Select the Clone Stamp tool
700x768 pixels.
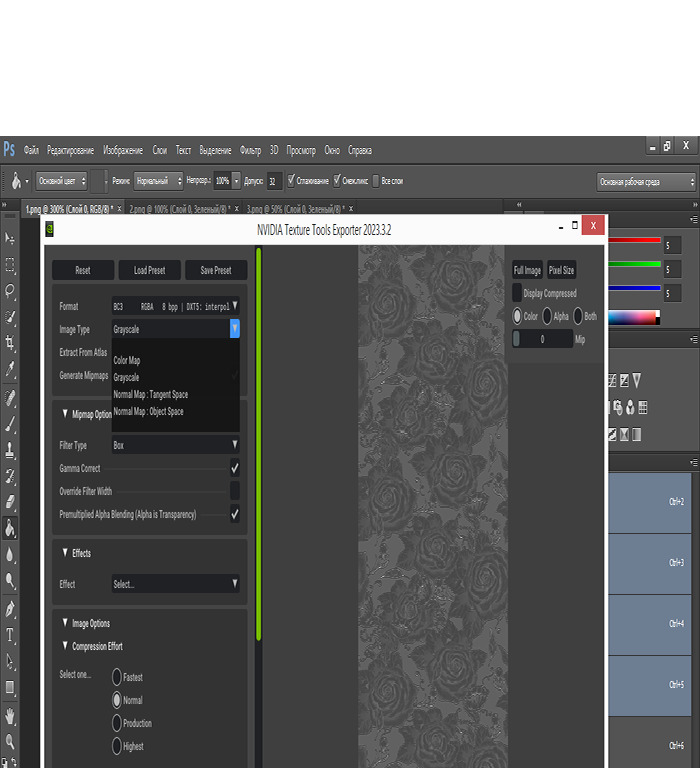[x=10, y=450]
